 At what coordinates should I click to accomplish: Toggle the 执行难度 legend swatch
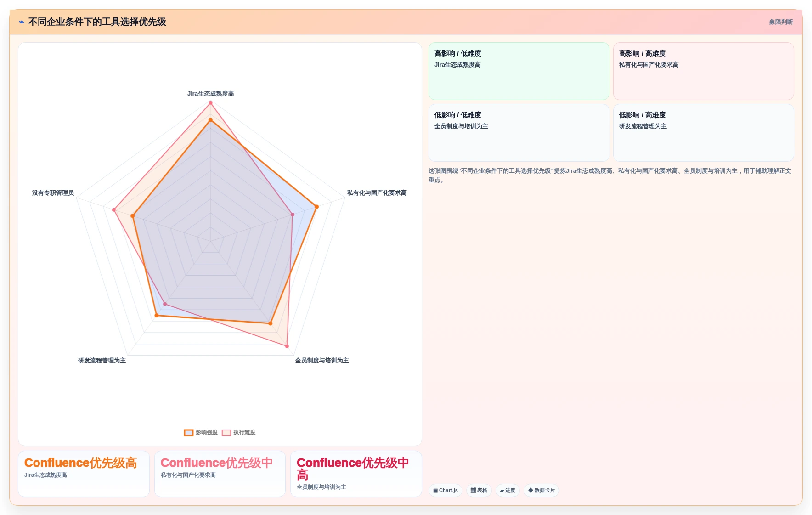click(226, 432)
